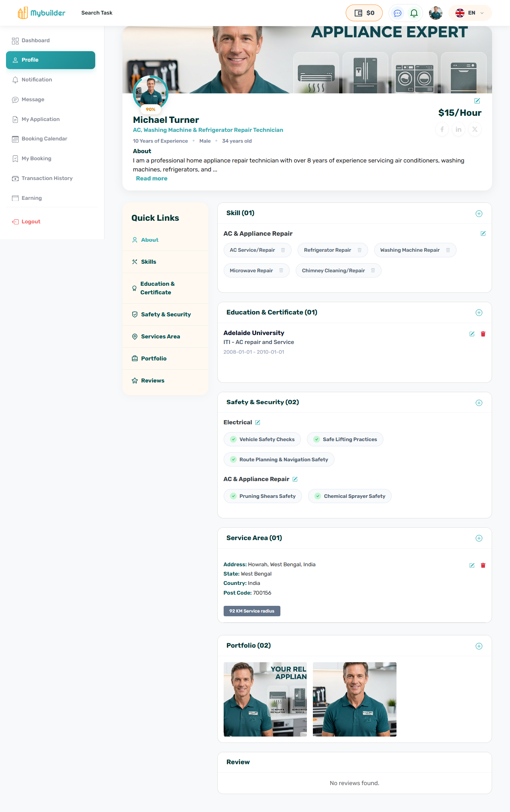Open My Application in the sidebar

click(x=51, y=119)
